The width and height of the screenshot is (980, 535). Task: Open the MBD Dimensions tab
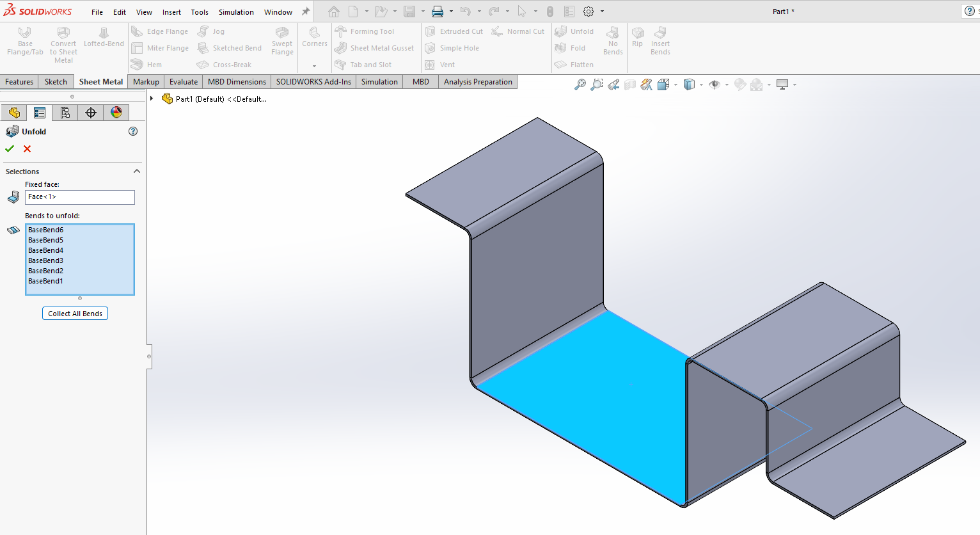click(x=237, y=82)
